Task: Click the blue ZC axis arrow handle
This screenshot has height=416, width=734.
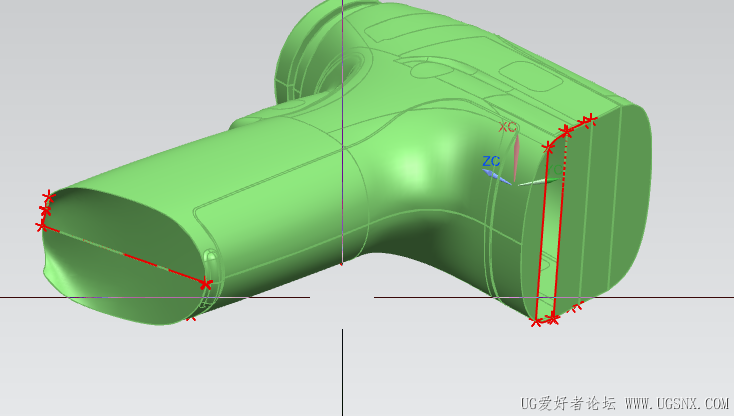Action: tap(495, 176)
